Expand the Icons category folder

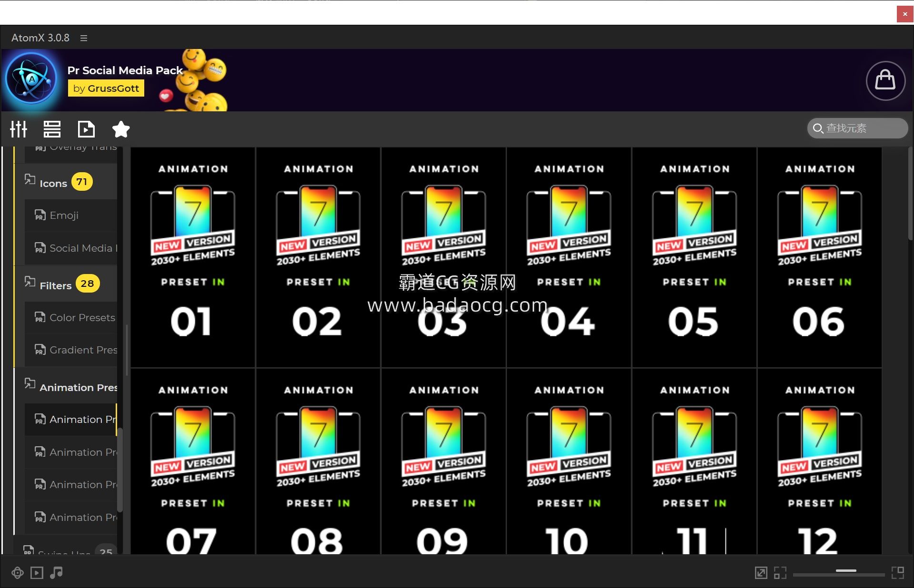pos(66,182)
